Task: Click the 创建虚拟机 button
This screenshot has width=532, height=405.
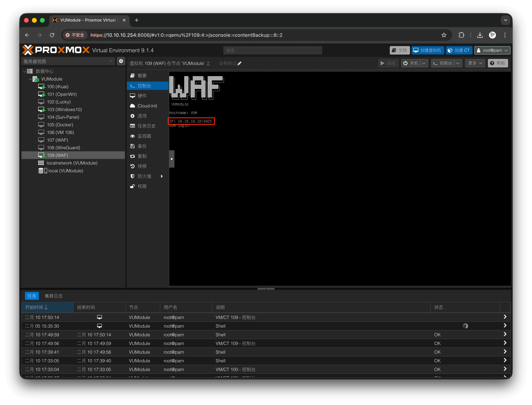Action: tap(428, 50)
